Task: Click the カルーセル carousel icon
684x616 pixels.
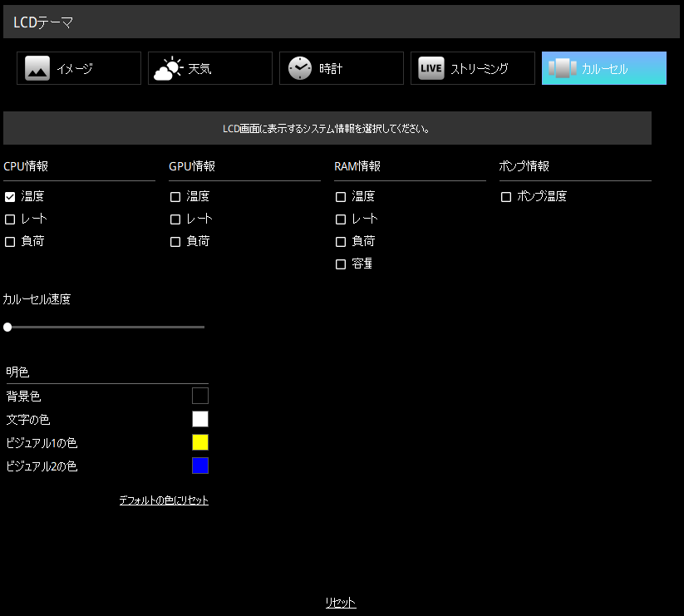Action: pyautogui.click(x=563, y=68)
